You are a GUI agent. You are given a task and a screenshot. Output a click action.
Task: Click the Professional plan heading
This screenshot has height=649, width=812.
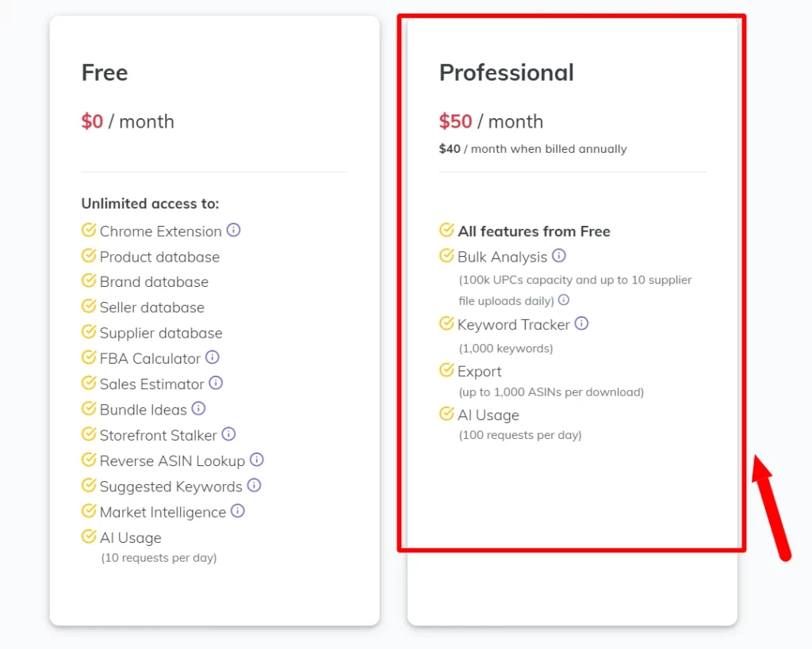[x=506, y=72]
